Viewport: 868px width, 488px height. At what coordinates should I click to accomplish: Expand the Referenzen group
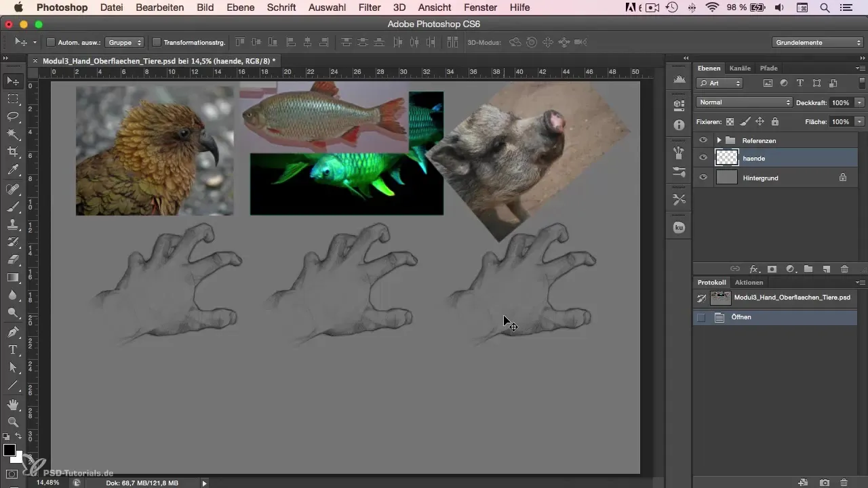coord(718,140)
